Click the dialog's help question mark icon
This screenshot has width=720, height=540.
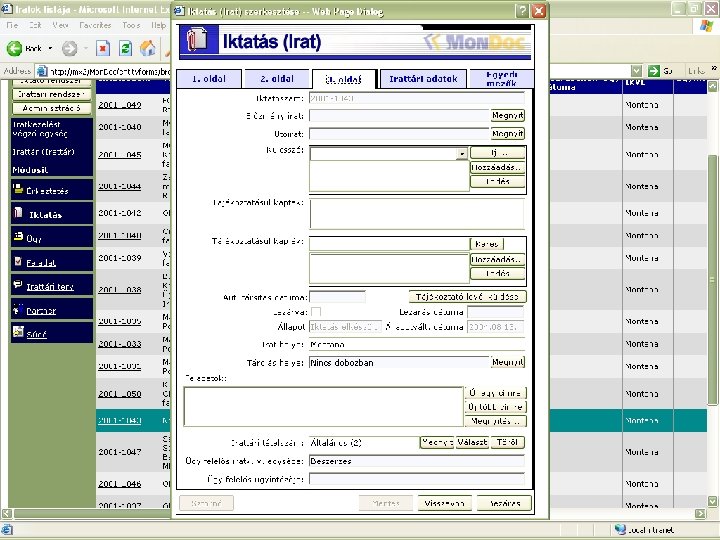tap(522, 11)
